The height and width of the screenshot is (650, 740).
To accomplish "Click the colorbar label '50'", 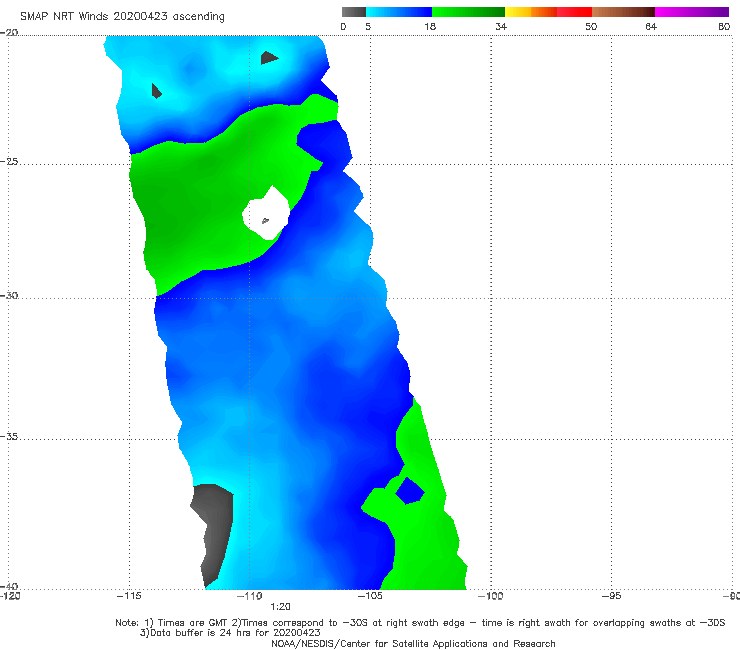I will [591, 26].
